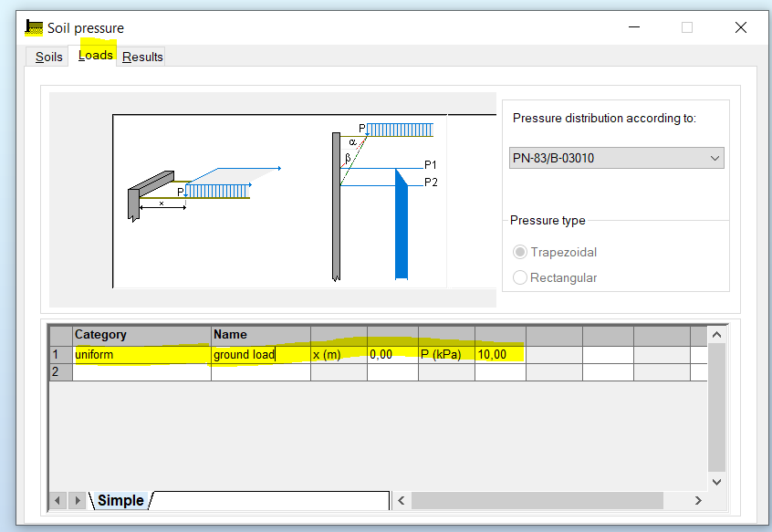Switch to the Soils tab

tap(47, 56)
